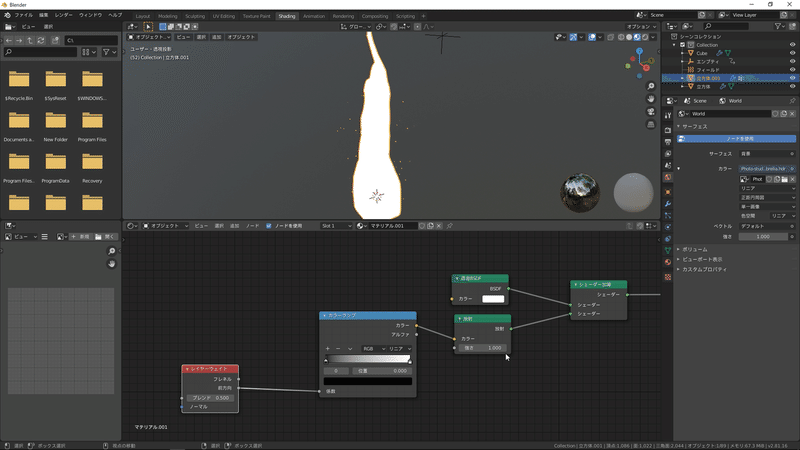Click zoom icon in image editor panel
The height and width of the screenshot is (450, 800).
point(112,251)
